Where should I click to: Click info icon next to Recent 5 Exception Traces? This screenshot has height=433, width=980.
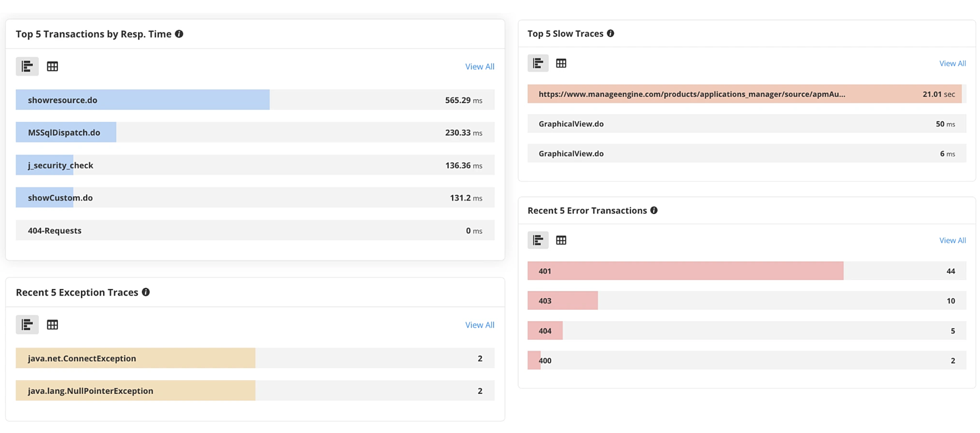point(146,292)
